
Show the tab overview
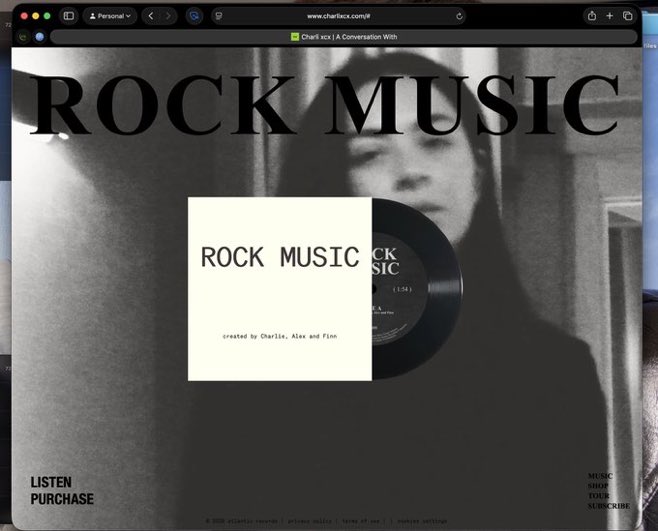[627, 16]
